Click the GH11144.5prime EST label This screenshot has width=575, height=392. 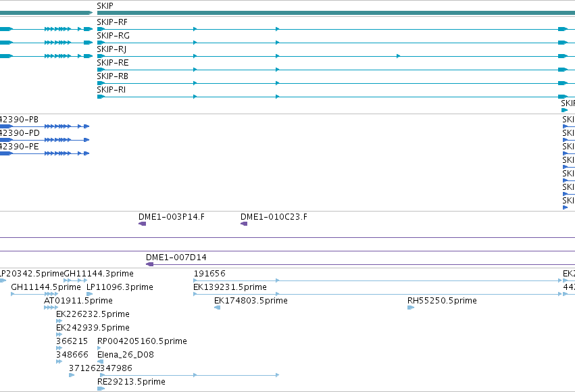(x=46, y=287)
